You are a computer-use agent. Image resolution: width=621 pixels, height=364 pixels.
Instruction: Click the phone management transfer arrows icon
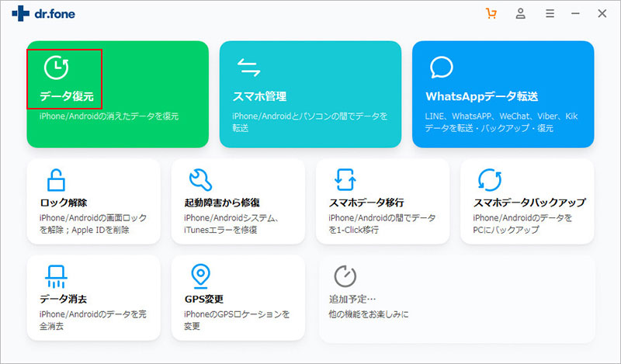[248, 68]
